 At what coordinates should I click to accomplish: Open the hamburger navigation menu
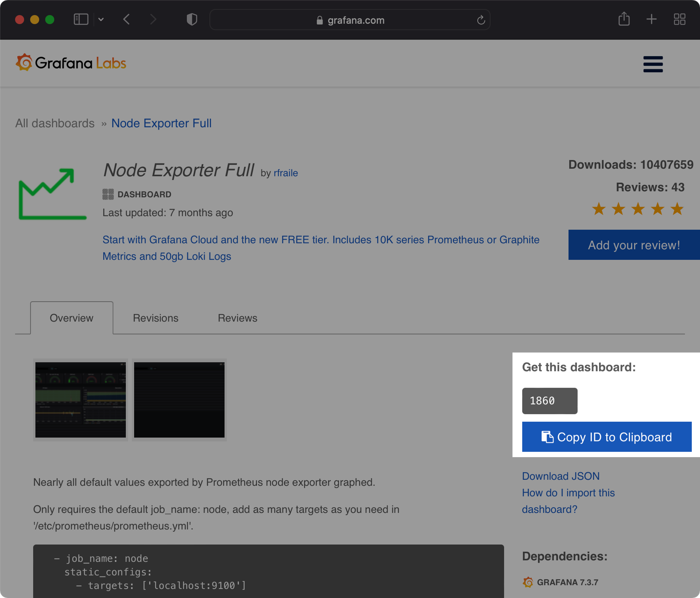click(653, 64)
